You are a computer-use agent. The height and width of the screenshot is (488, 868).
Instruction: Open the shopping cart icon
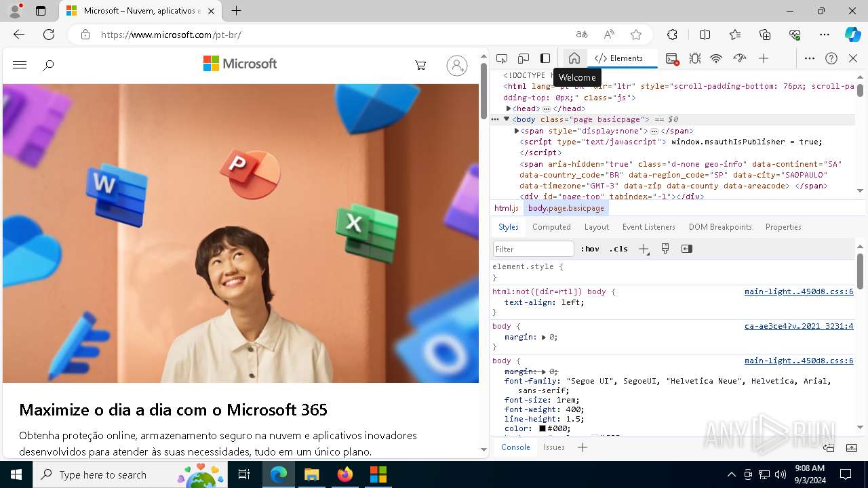tap(420, 65)
